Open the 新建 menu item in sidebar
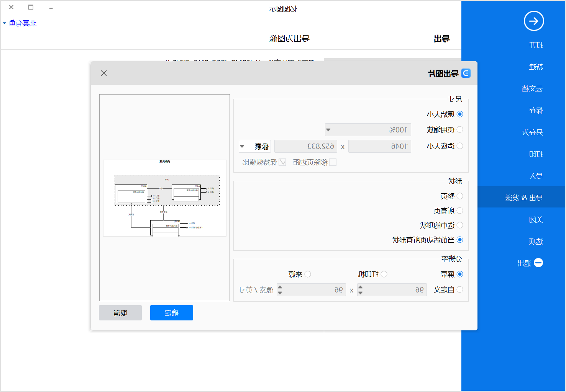 536,67
